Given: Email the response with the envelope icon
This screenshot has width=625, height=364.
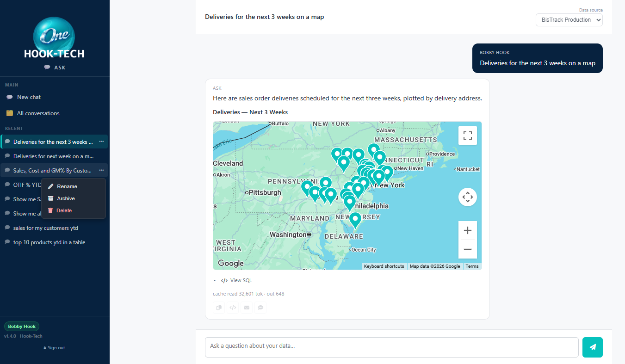Looking at the screenshot, I should click(x=247, y=307).
